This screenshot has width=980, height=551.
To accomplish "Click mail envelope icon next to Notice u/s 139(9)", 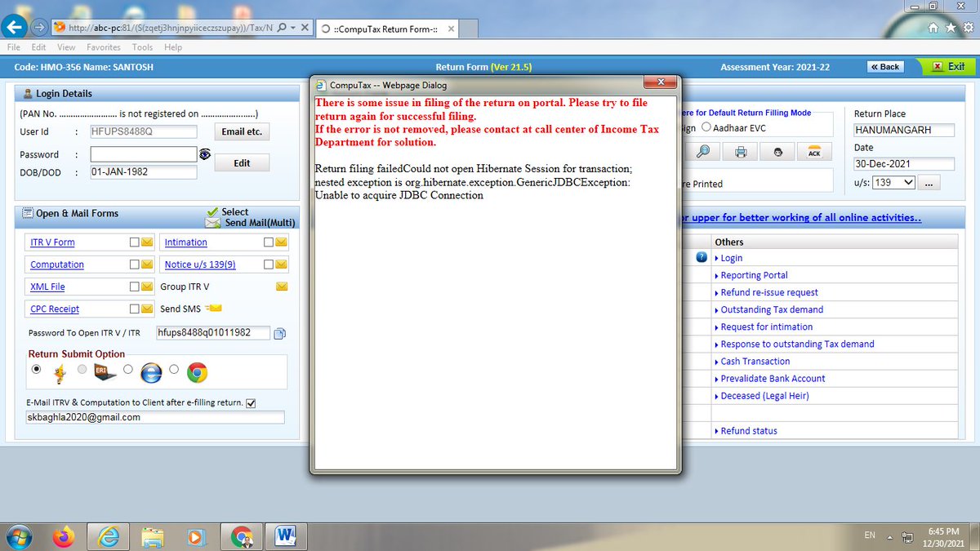I will [x=282, y=264].
